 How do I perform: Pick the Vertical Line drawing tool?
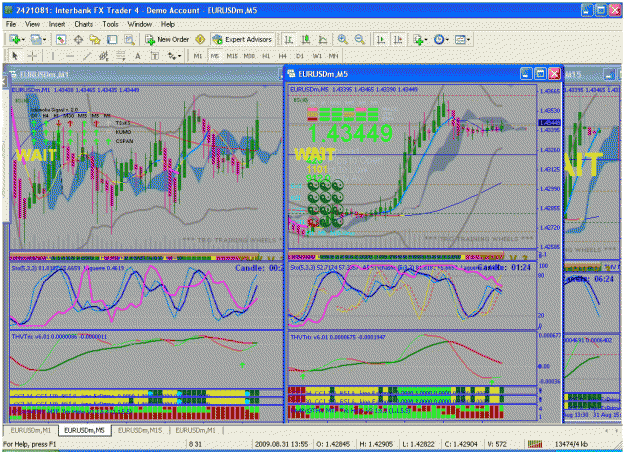pos(53,56)
